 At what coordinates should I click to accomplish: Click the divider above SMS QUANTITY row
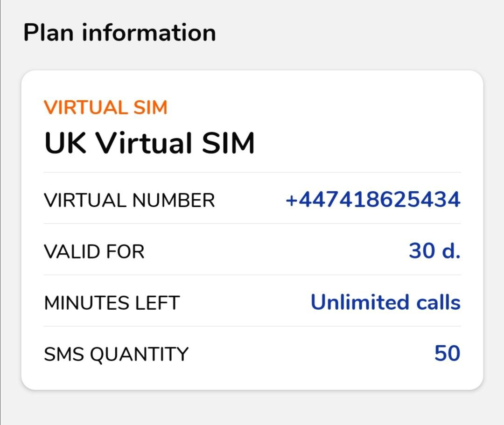coord(252,326)
